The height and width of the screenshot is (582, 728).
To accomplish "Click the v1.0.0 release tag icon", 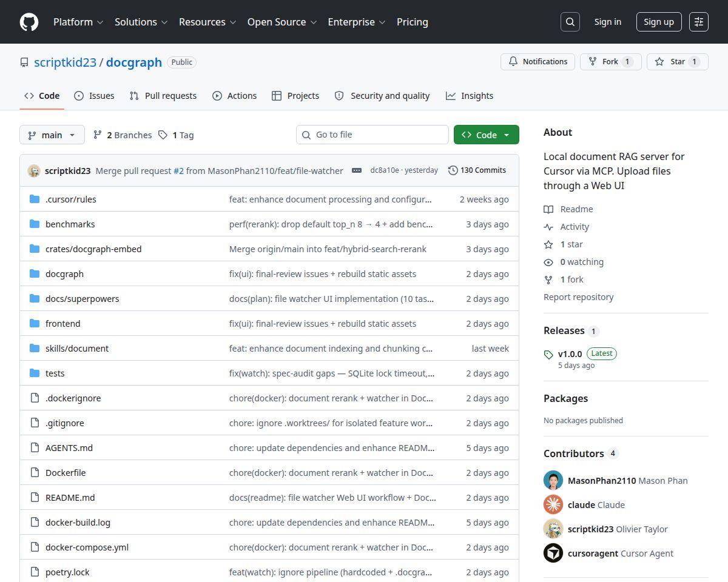I will 548,354.
